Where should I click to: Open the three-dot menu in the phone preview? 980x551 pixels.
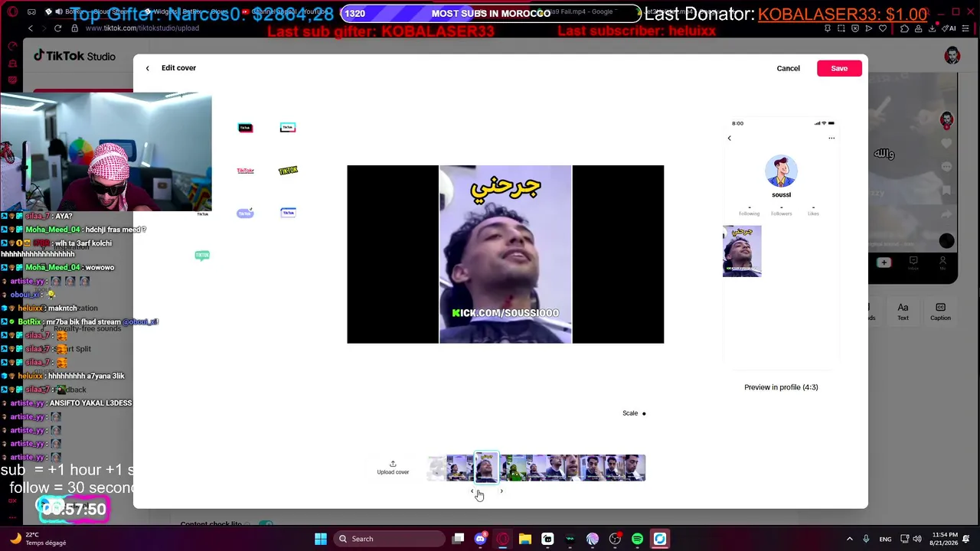(831, 139)
